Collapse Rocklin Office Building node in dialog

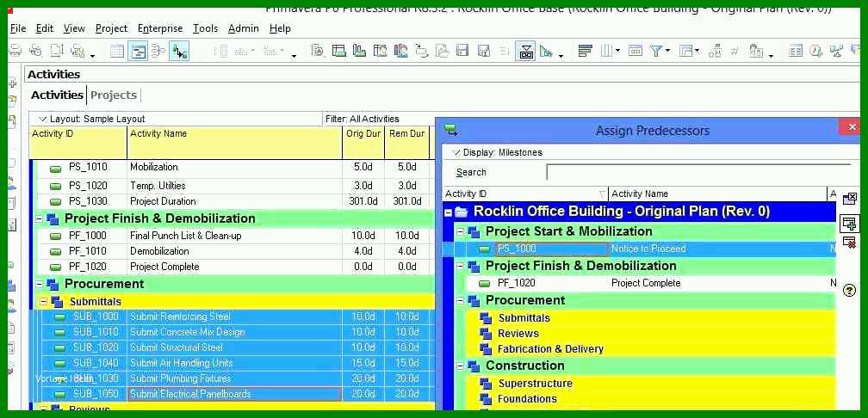pos(449,212)
